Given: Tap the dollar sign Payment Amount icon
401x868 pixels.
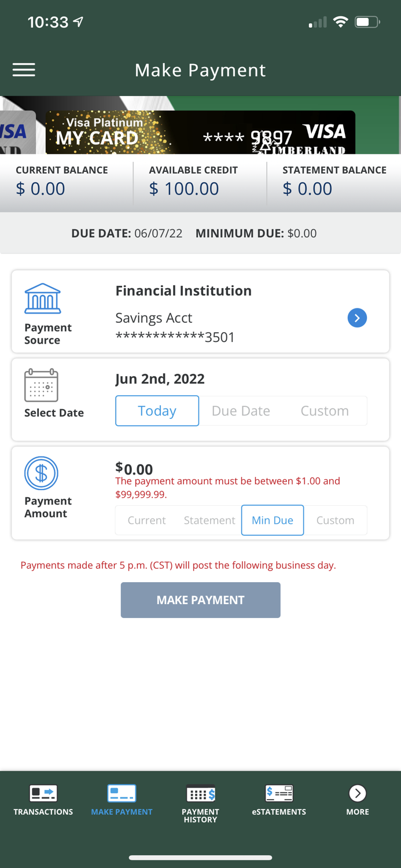Looking at the screenshot, I should point(41,473).
